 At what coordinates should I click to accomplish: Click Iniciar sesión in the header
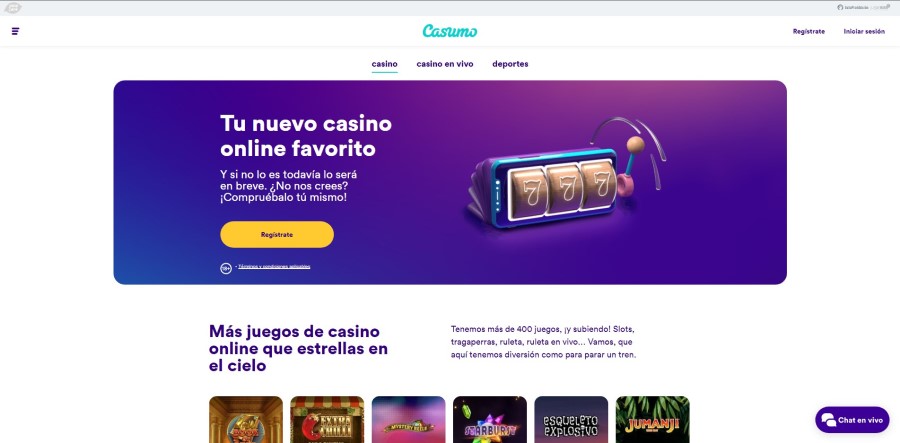point(864,32)
